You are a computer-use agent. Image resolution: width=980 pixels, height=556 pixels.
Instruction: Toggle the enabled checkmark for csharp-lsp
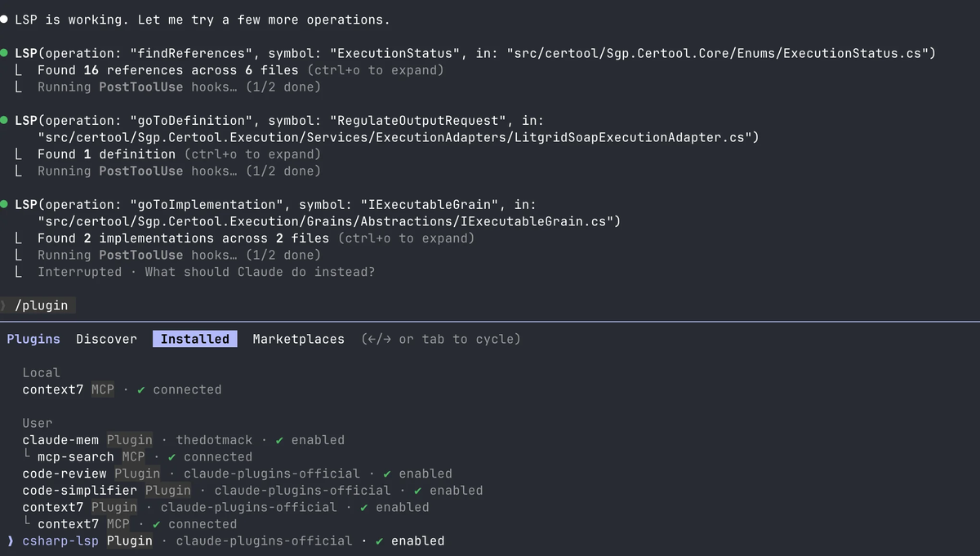coord(380,540)
